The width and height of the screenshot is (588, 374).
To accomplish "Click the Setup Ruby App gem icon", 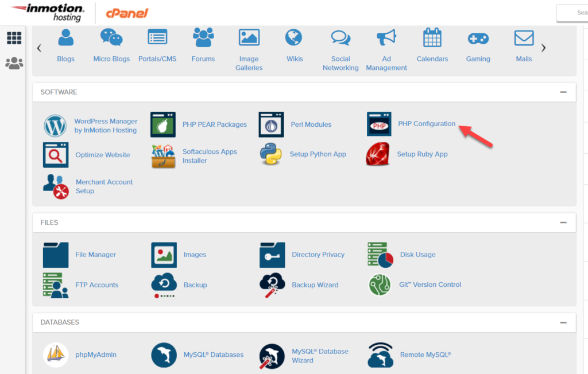I will pos(378,154).
